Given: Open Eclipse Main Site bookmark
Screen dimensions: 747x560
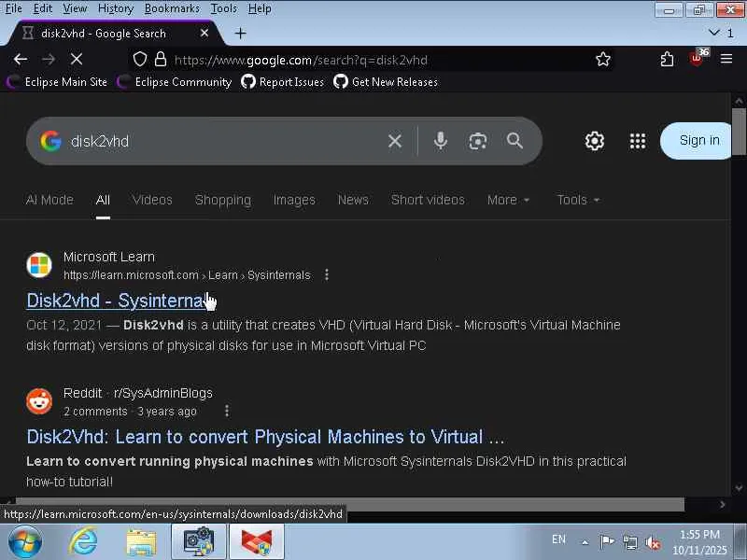Looking at the screenshot, I should coord(57,82).
